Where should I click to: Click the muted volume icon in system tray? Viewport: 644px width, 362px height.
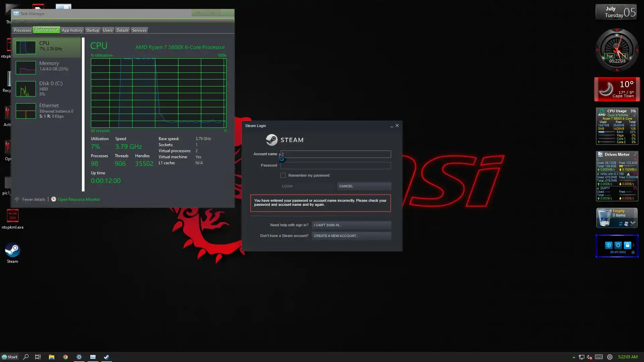point(589,357)
